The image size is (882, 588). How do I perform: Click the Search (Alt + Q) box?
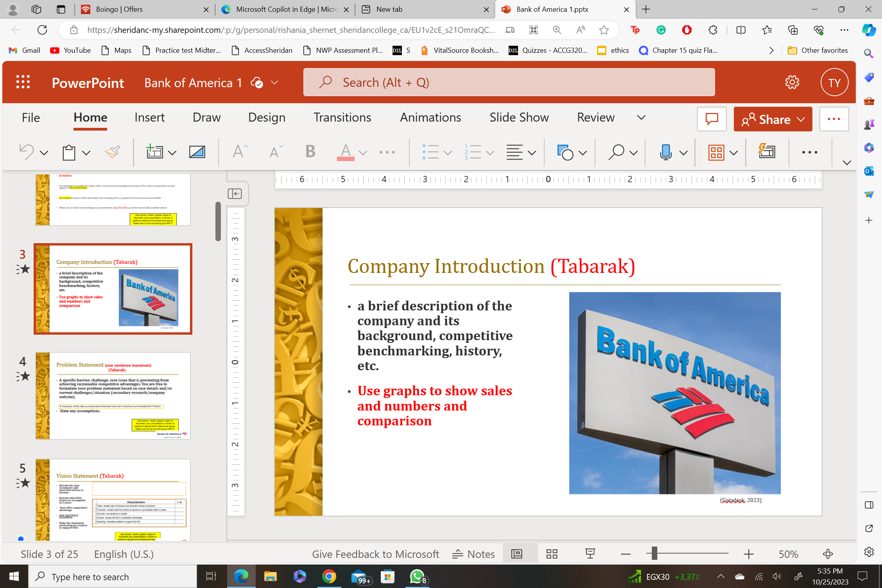509,82
